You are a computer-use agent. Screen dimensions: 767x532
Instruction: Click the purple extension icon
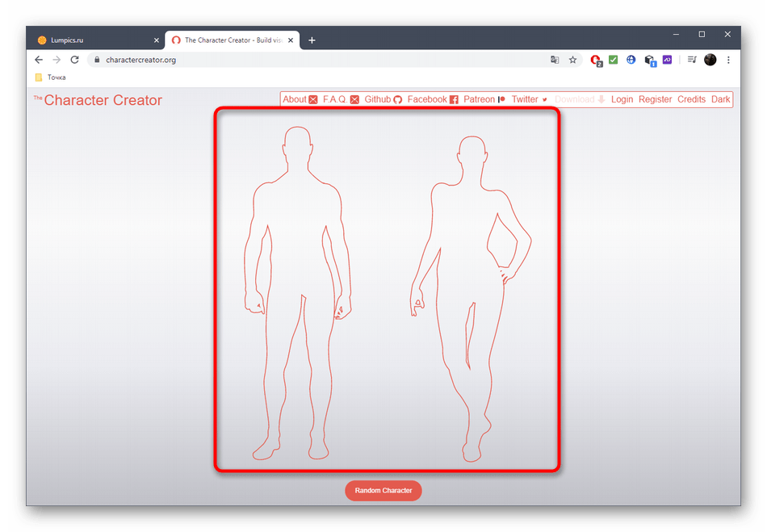pyautogui.click(x=668, y=60)
